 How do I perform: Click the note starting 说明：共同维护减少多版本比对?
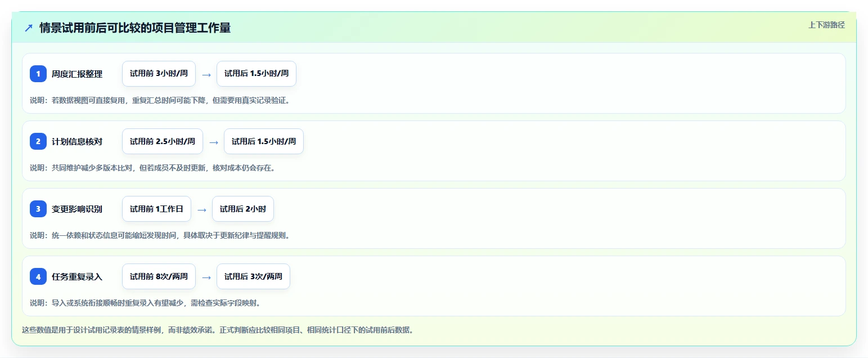(152, 168)
